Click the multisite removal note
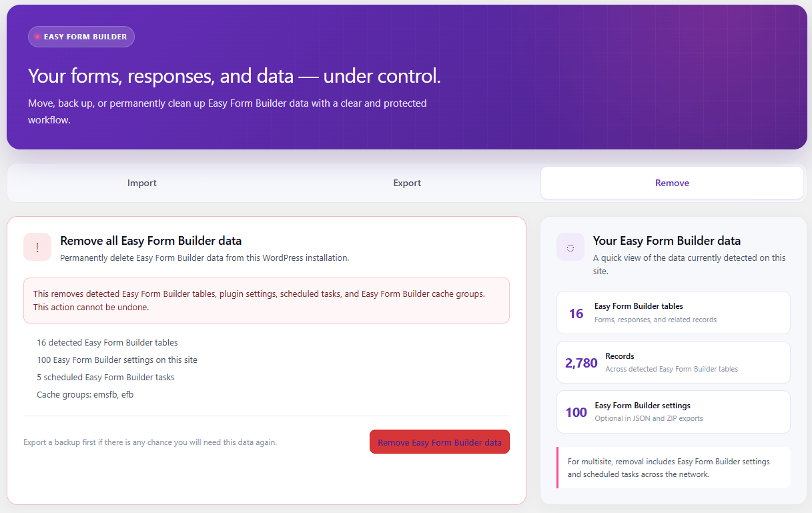This screenshot has height=513, width=812. (x=673, y=468)
